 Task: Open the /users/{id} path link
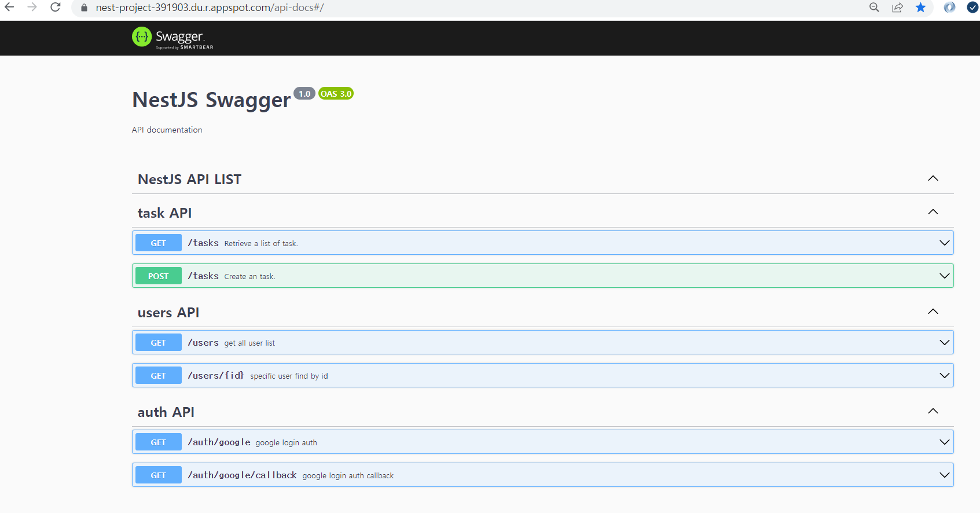click(216, 376)
